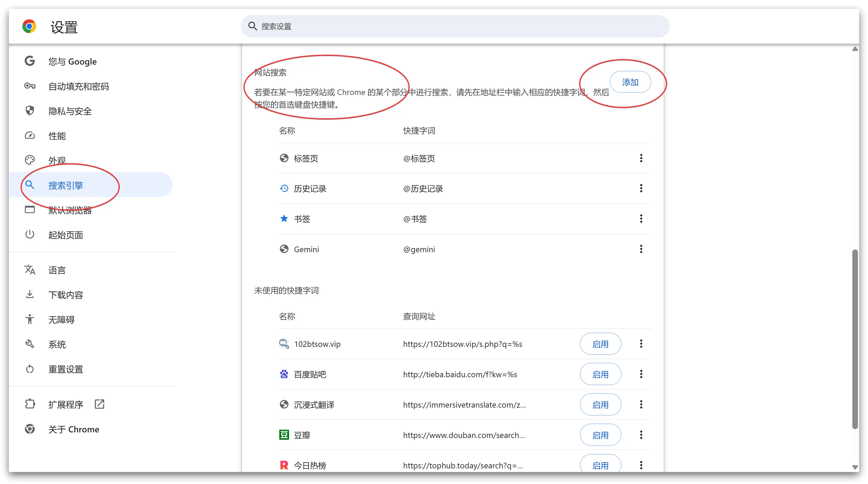Click the puzzle piece icon for 扩展程序
Viewport: 868px width, 484px height.
[30, 404]
